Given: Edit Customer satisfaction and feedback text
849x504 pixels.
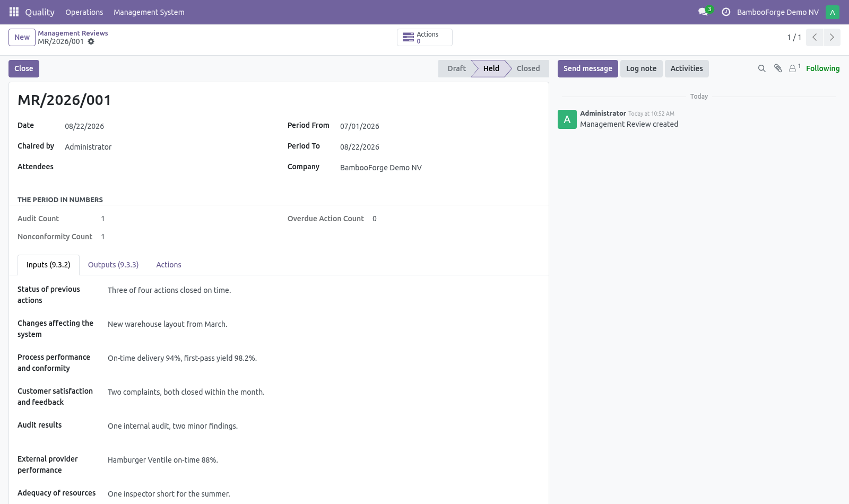Looking at the screenshot, I should (x=324, y=392).
